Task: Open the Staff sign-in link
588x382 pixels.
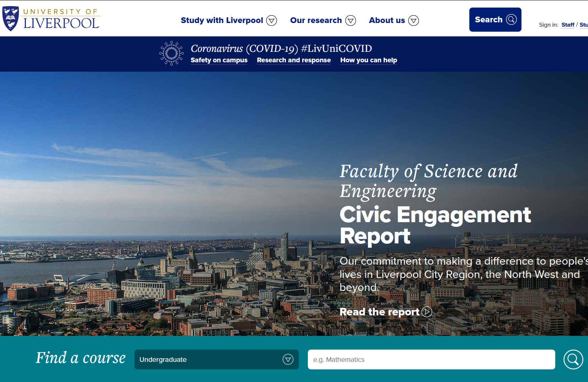Action: pyautogui.click(x=568, y=25)
